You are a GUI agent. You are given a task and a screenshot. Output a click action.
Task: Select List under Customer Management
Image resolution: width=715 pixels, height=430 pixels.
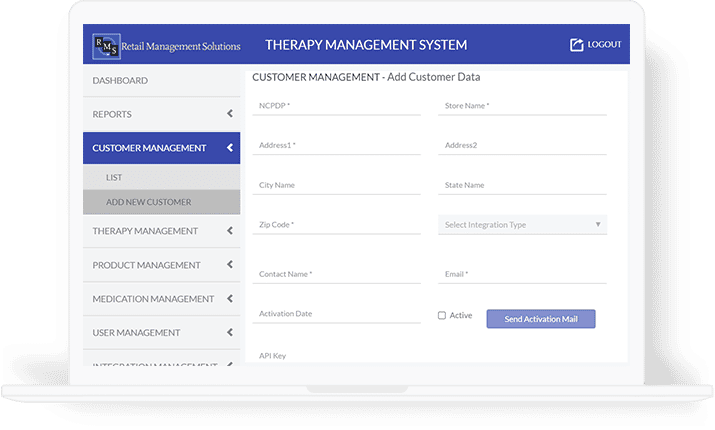tap(115, 177)
